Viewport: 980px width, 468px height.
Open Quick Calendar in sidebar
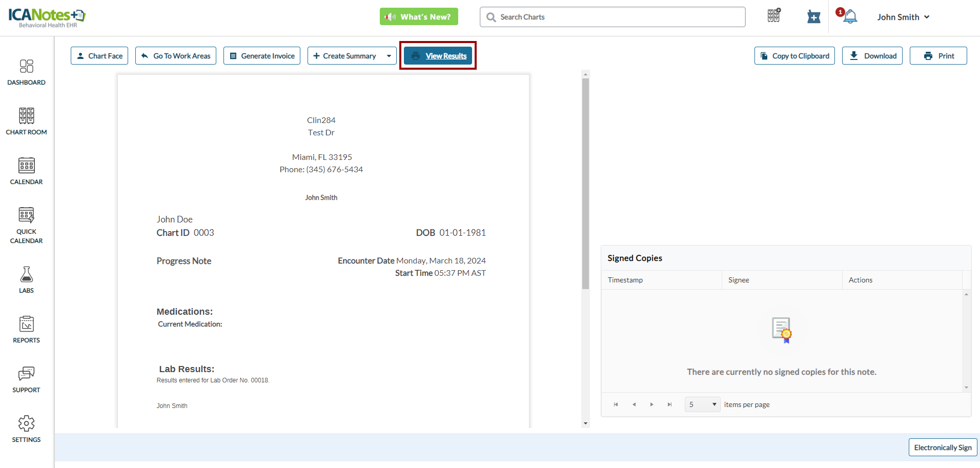(26, 226)
